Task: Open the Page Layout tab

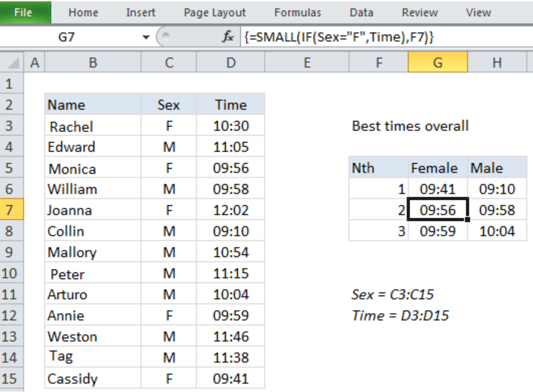Action: tap(214, 13)
